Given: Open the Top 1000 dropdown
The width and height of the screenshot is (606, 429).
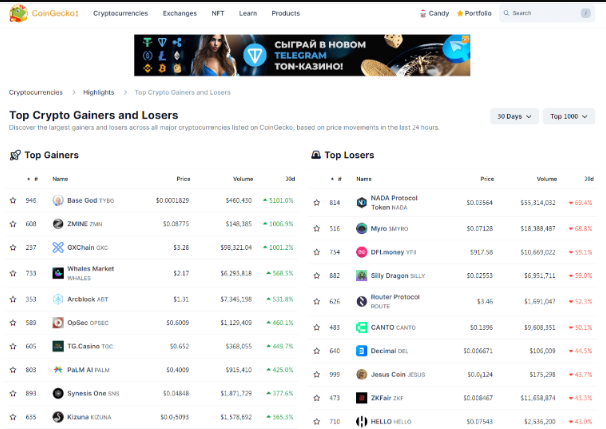Looking at the screenshot, I should click(x=569, y=116).
